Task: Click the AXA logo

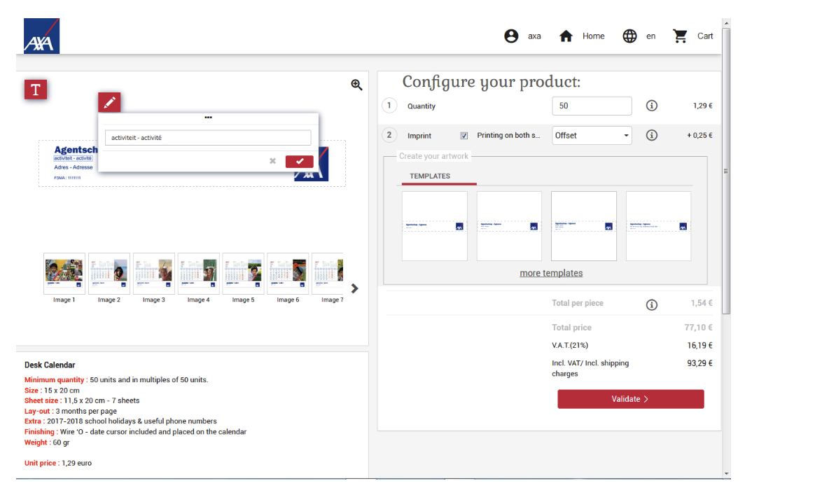Action: pos(41,36)
